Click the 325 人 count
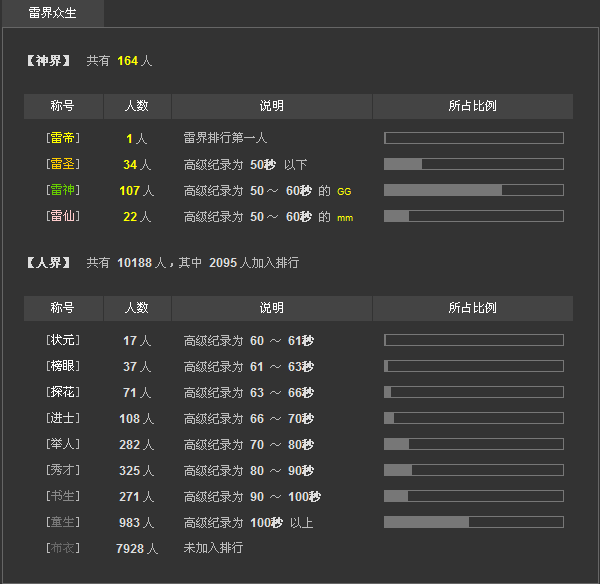Screen dimensions: 600x584 tap(137, 470)
